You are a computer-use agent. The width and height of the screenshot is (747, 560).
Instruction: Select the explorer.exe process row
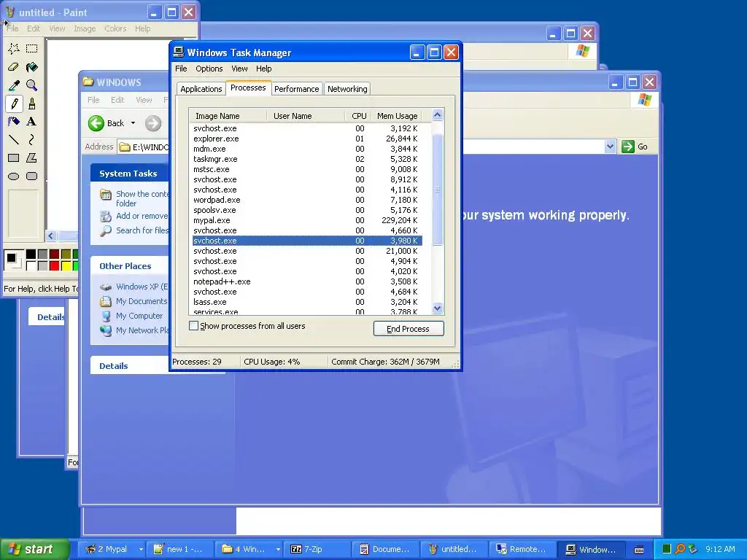(307, 139)
